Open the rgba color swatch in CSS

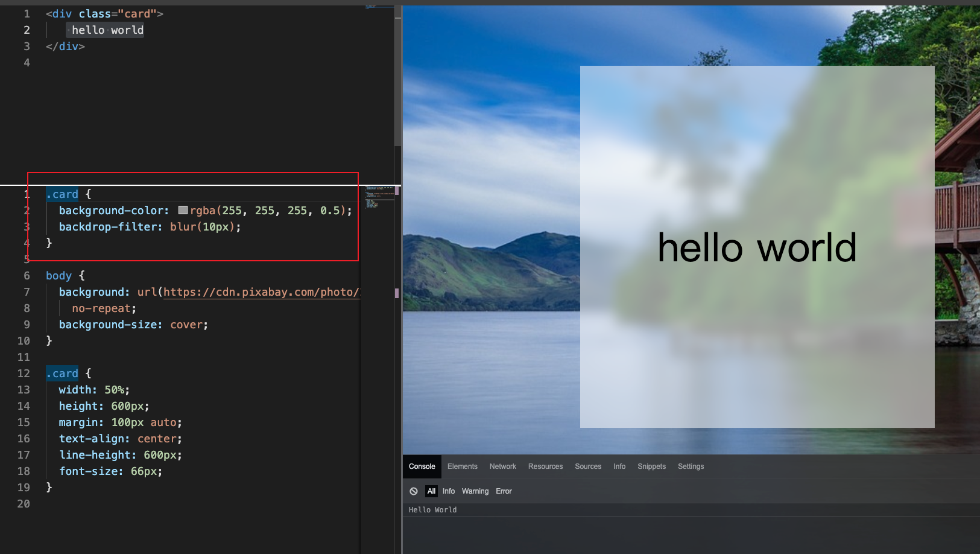[183, 210]
